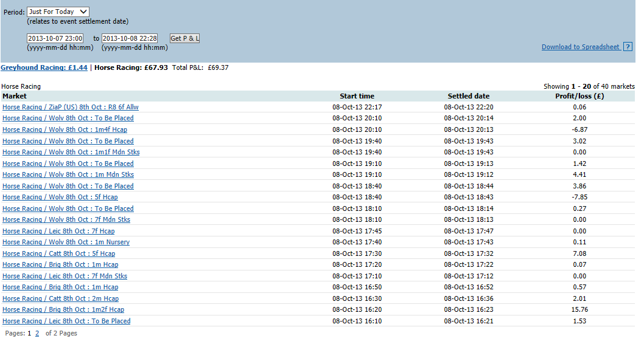Open Wolv To Be Placed market starting 20:10

[x=68, y=118]
